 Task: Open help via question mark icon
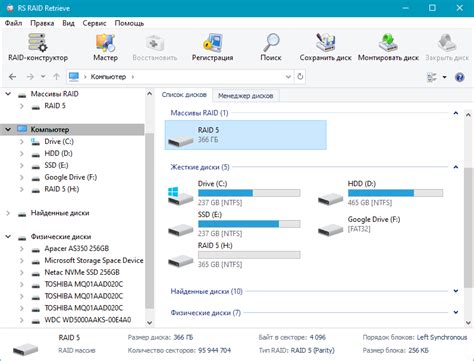pos(460,77)
